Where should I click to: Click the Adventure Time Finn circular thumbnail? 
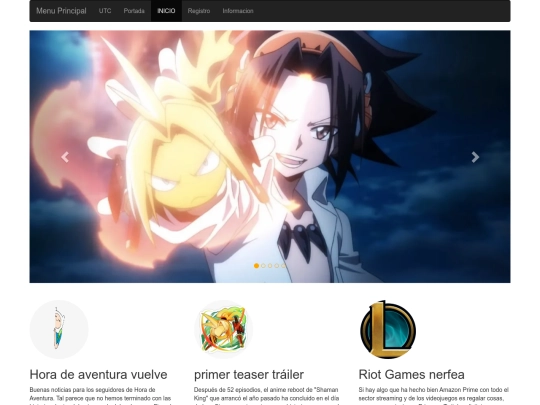pos(59,329)
